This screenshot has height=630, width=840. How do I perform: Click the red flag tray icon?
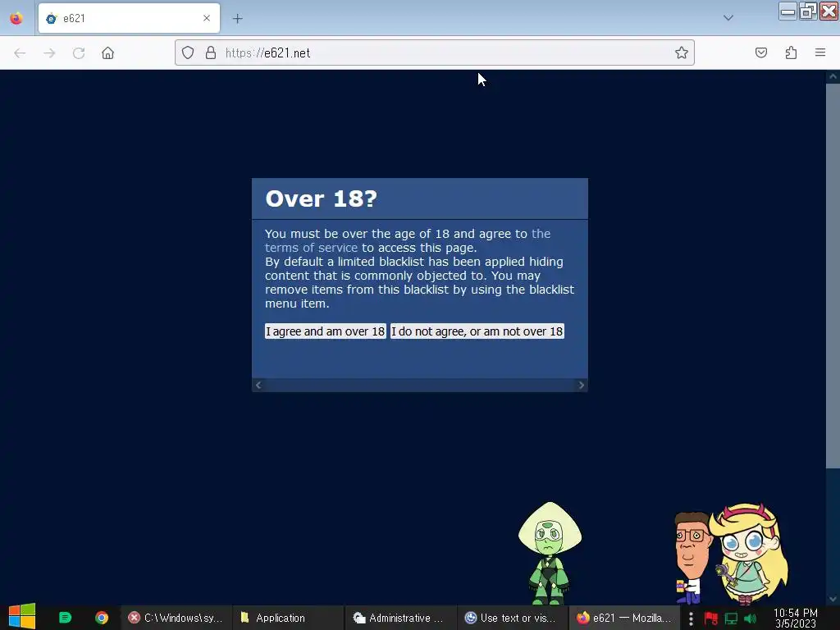coord(711,619)
